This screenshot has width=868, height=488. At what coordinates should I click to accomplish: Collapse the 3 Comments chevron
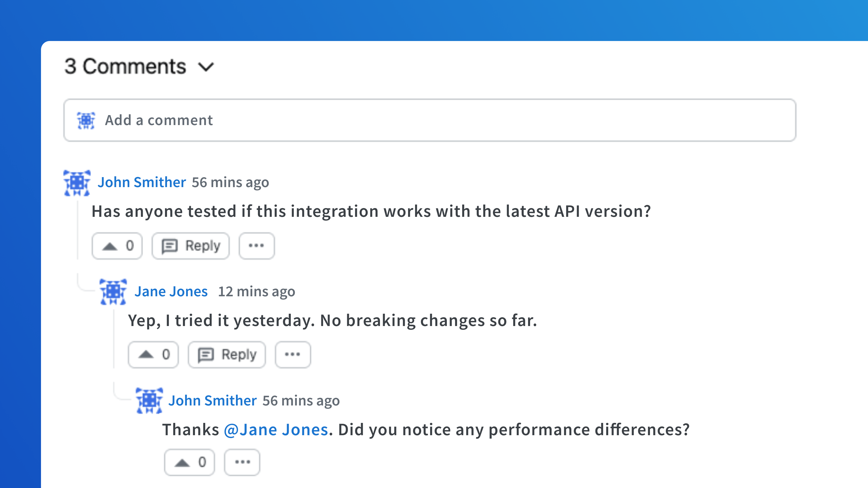pyautogui.click(x=206, y=67)
